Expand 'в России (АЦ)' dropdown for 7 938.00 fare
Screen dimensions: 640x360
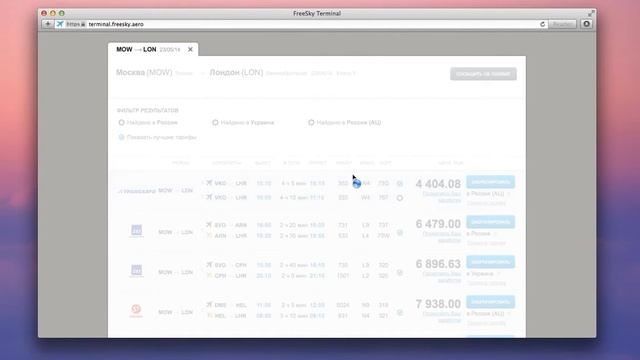tap(489, 313)
